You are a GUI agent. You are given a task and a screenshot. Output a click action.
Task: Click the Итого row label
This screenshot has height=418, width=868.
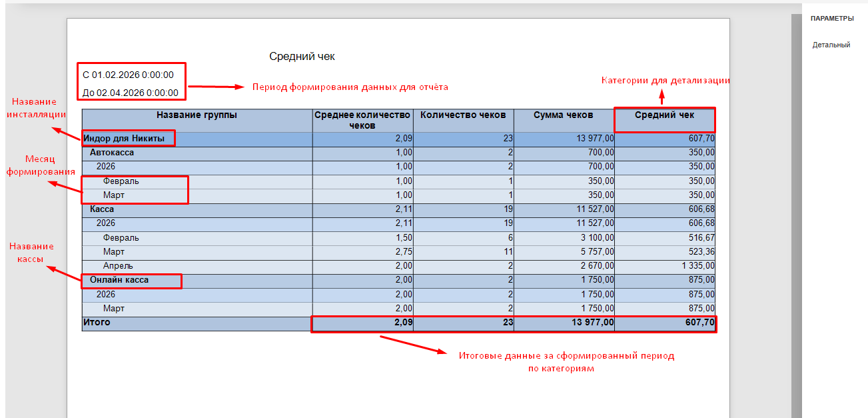97,323
